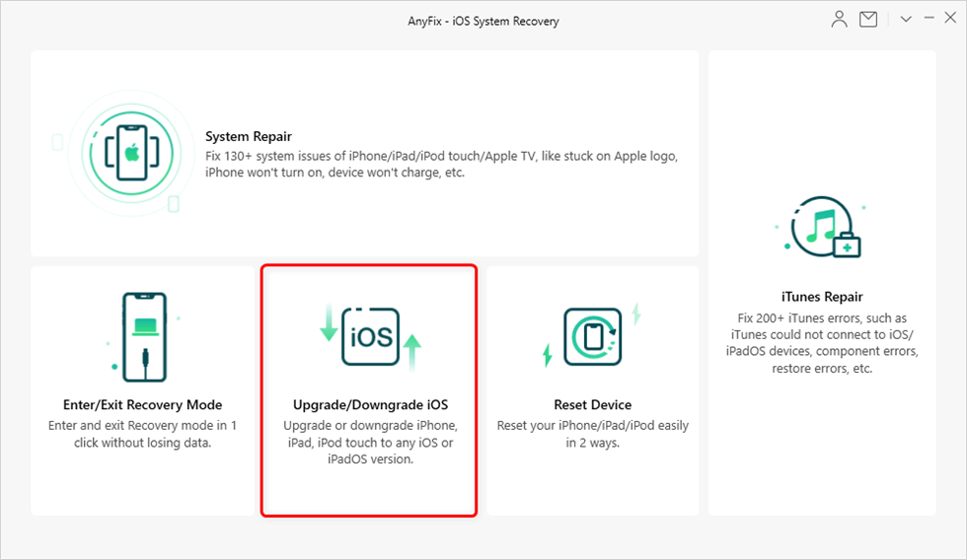967x560 pixels.
Task: Click the iOS upgrade/downgrade arrows icon
Action: 370,337
